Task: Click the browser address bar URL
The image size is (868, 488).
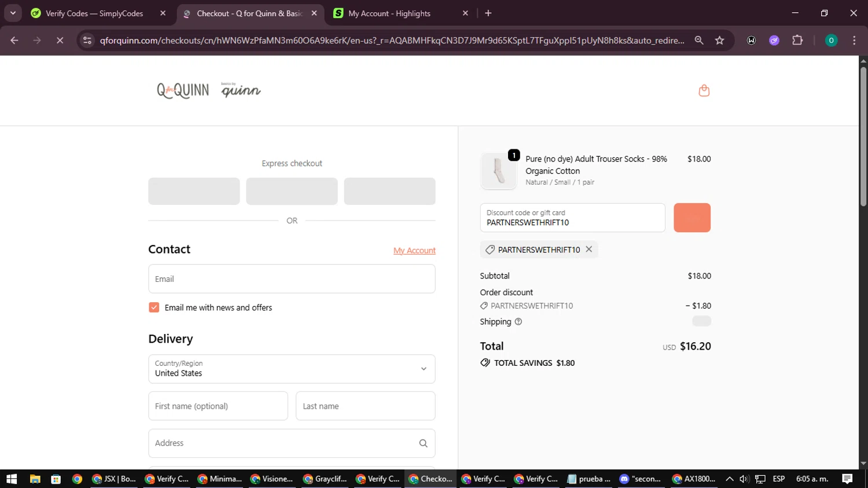Action: [x=392, y=41]
